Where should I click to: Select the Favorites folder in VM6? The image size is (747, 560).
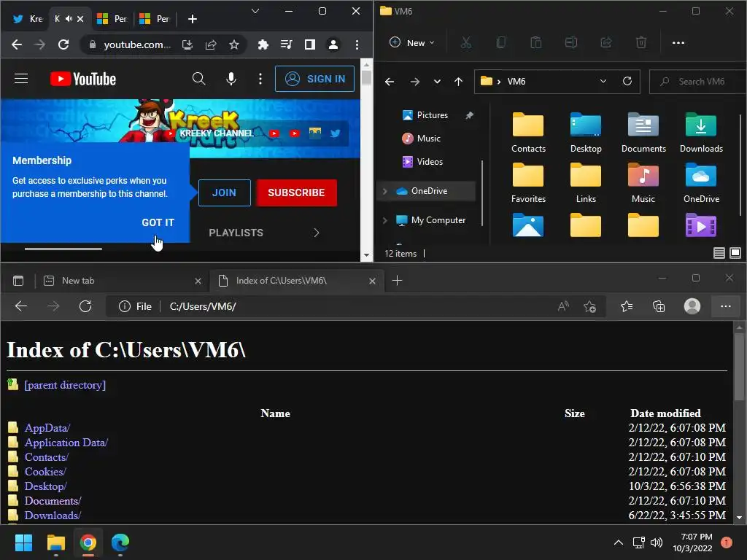coord(528,183)
